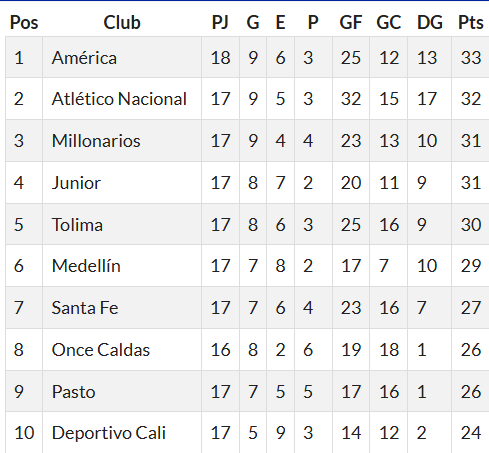Select Tolima club name
Viewport: 489px width, 453px height.
(77, 224)
